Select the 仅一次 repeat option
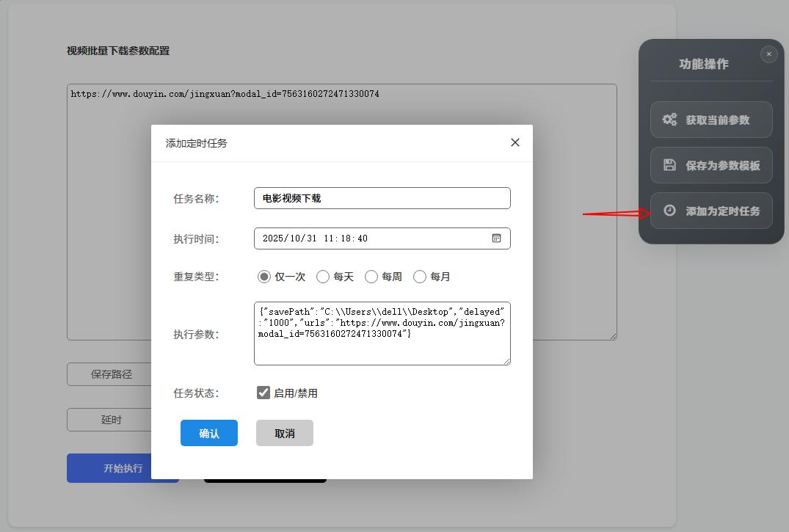The image size is (789, 532). pos(264,277)
